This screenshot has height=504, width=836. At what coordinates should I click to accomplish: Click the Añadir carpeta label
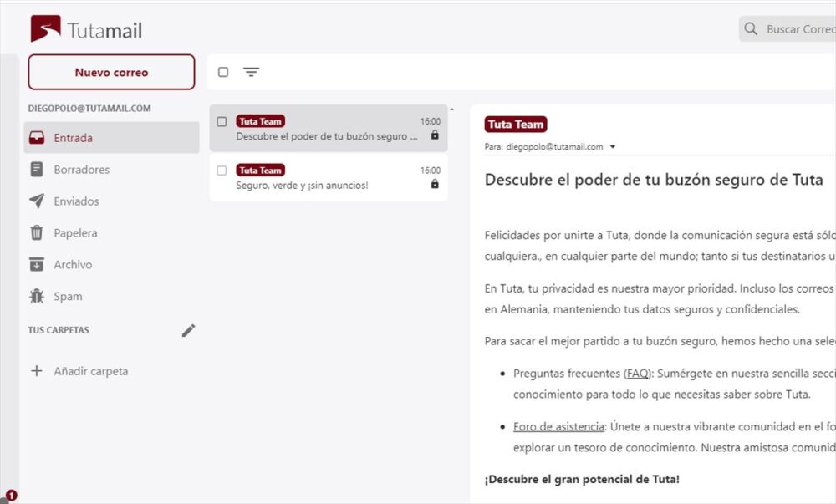pyautogui.click(x=90, y=371)
